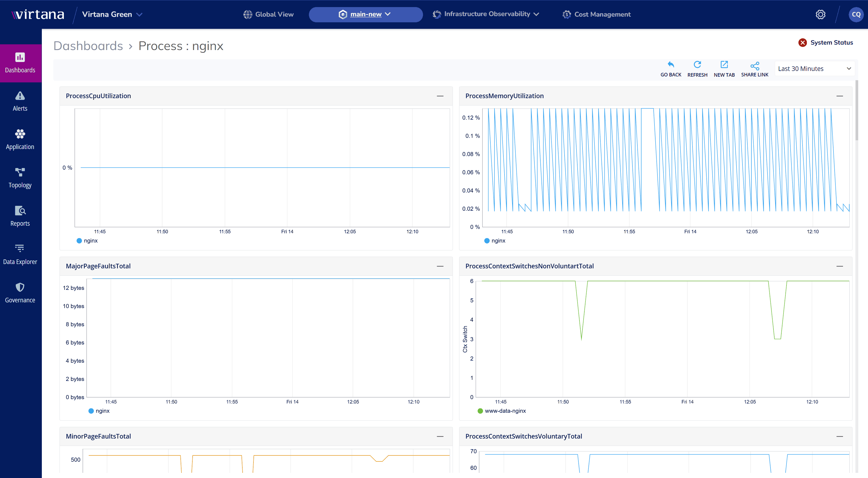Collapse the MajorPageFaultsTotal panel
The height and width of the screenshot is (478, 868).
pos(440,266)
